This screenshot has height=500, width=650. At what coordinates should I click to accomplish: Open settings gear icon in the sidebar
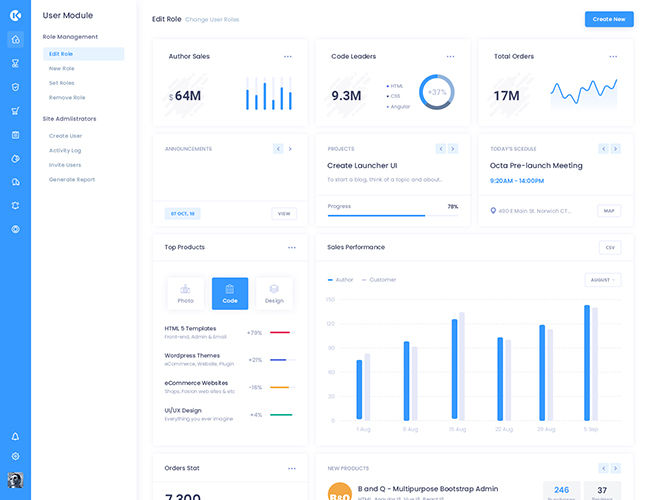click(x=15, y=456)
